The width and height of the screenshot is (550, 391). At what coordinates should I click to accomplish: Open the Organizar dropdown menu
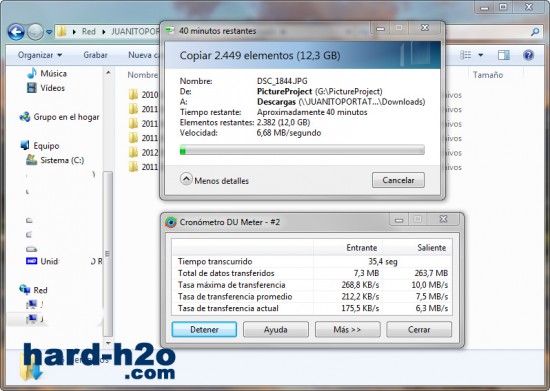[40, 55]
